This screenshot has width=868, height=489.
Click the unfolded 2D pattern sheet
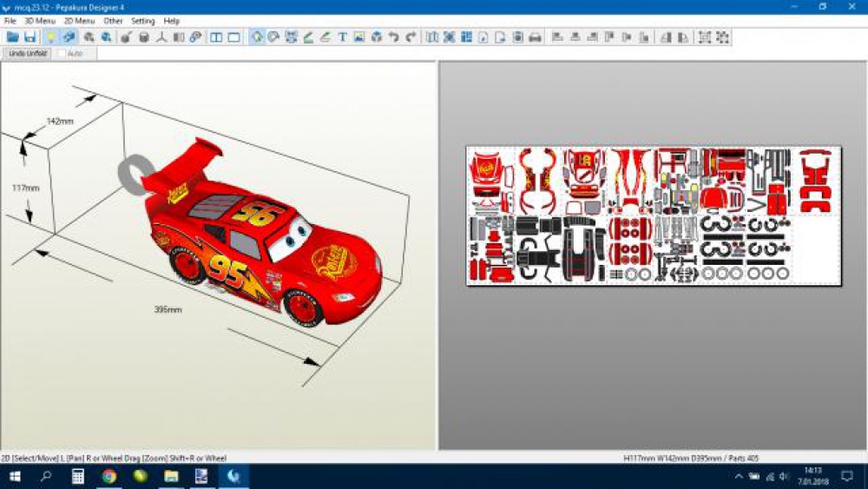(654, 216)
